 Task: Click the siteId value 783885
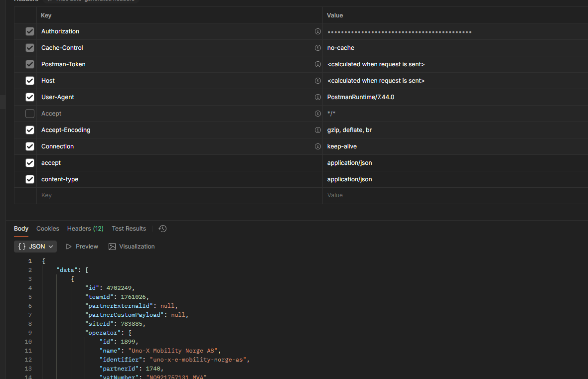tap(131, 324)
